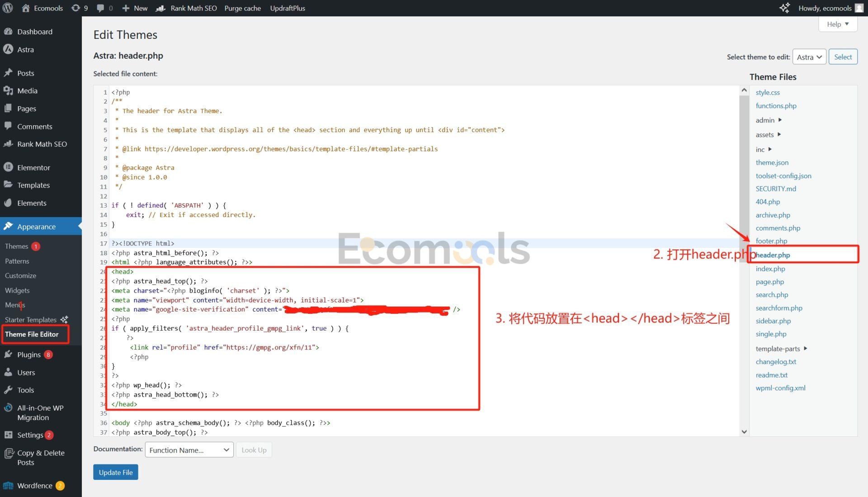
Task: Click the user avatar next to Howdy, ecomools
Action: click(x=859, y=8)
